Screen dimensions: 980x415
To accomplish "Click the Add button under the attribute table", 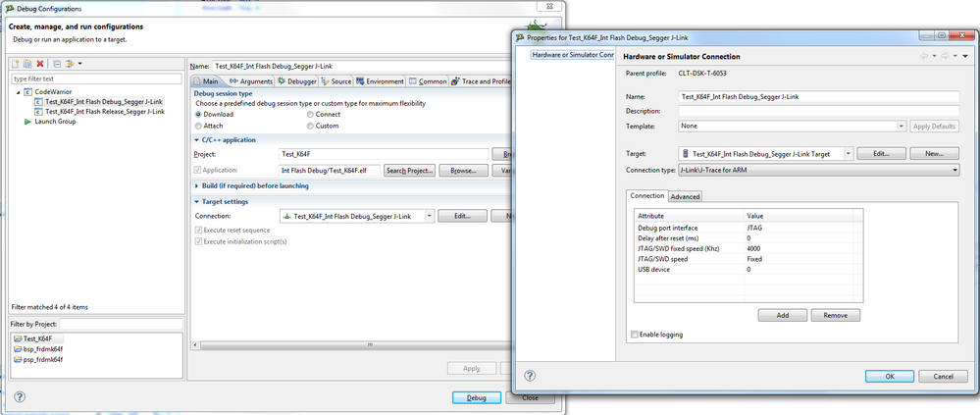I will click(x=783, y=315).
